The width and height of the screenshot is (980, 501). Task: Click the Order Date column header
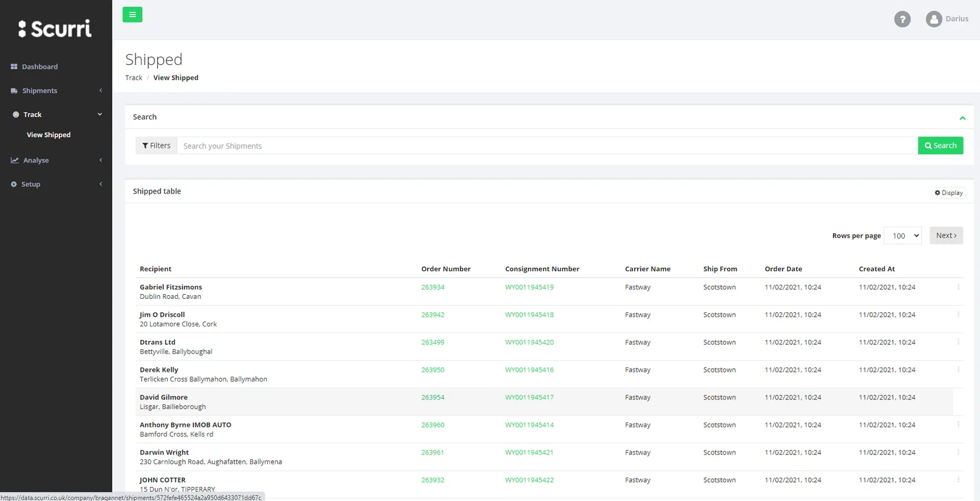(x=783, y=269)
